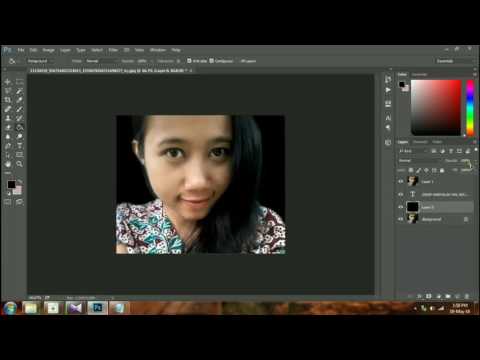This screenshot has height=360, width=480.
Task: Open the Image menu
Action: pyautogui.click(x=48, y=50)
